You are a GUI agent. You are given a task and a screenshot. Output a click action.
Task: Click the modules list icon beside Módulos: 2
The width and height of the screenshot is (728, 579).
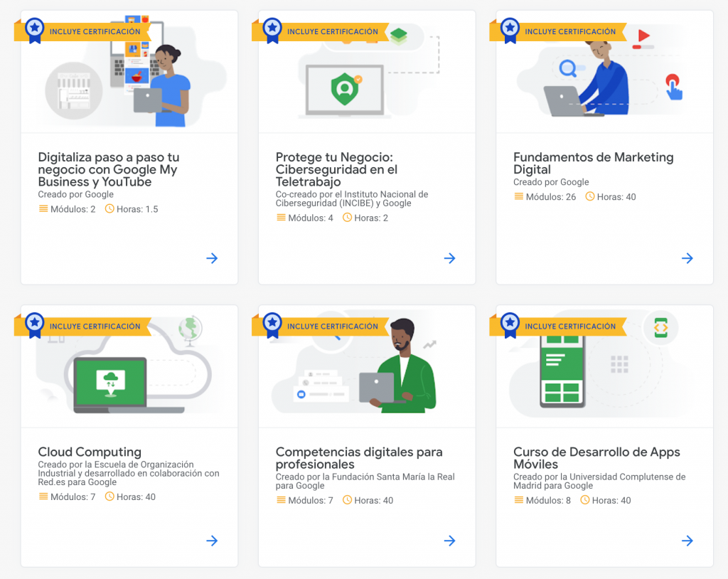coord(43,208)
